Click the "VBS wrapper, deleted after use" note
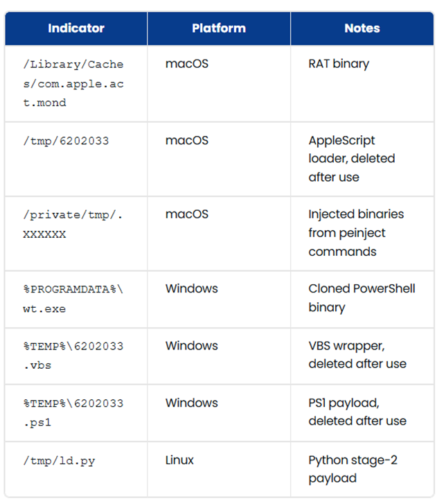The image size is (444, 504). tap(357, 355)
